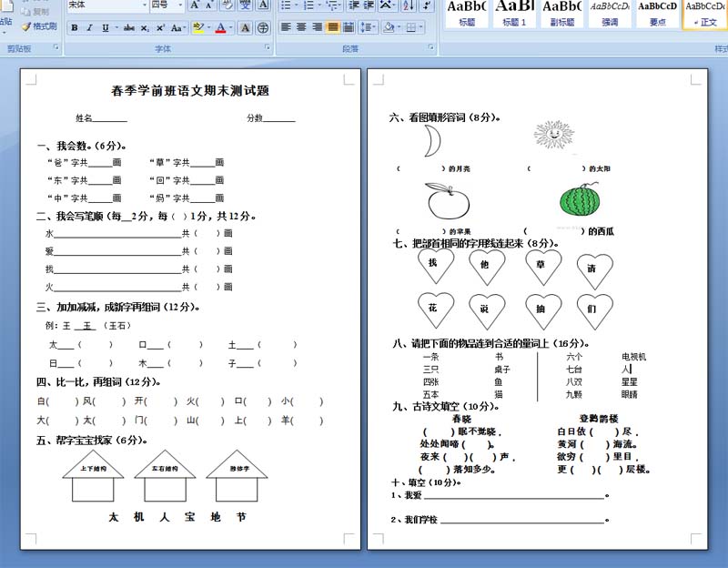This screenshot has width=728, height=568.
Task: Click the Bullets list icon
Action: click(x=286, y=5)
